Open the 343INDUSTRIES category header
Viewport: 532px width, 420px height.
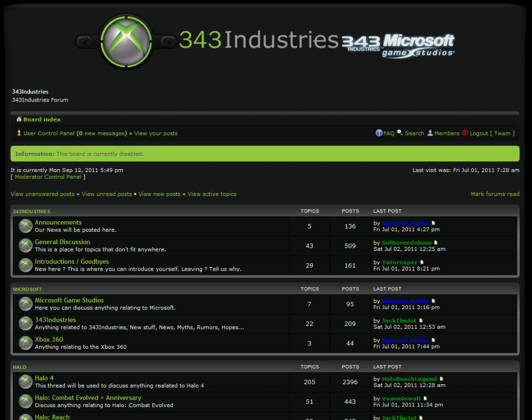31,211
